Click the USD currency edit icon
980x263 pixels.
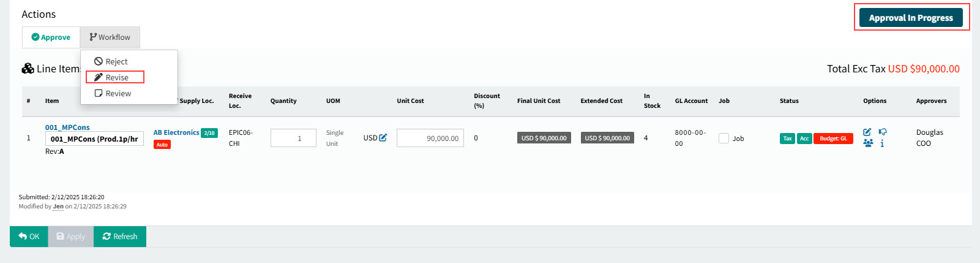click(x=383, y=138)
